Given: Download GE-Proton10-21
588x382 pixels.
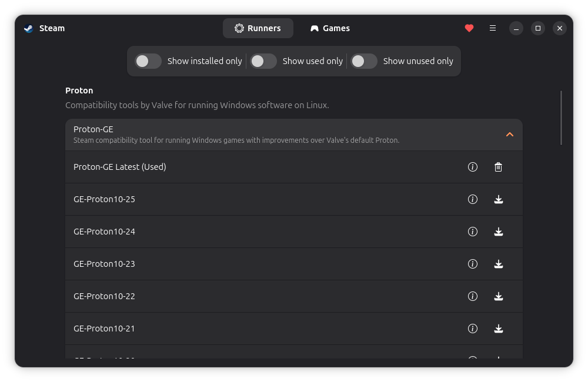Looking at the screenshot, I should pos(498,329).
